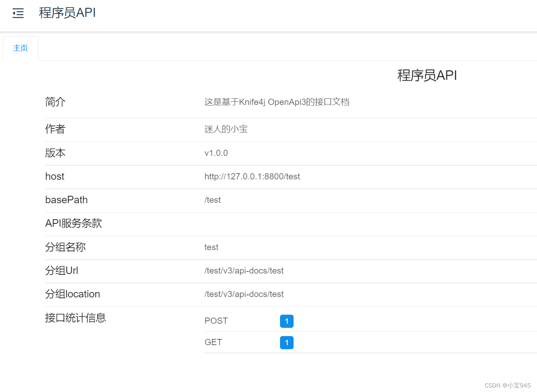Click the POST count badge
This screenshot has height=392, width=537.
click(287, 321)
